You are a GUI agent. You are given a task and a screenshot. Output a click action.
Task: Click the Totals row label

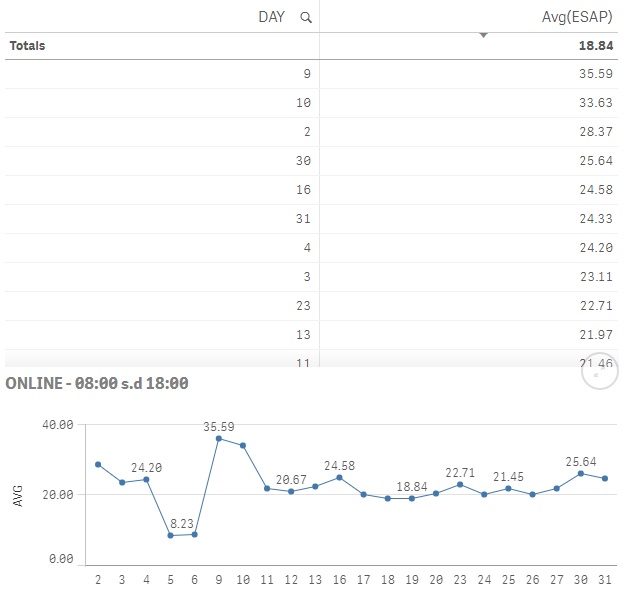pos(28,46)
